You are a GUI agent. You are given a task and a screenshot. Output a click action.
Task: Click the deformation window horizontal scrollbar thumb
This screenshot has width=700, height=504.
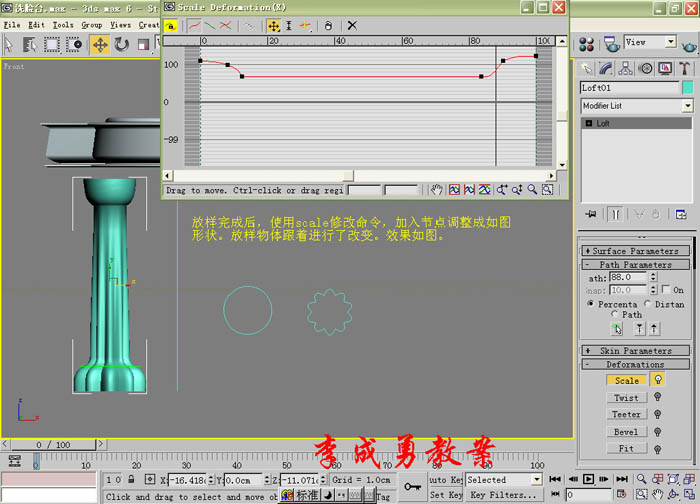(348, 175)
